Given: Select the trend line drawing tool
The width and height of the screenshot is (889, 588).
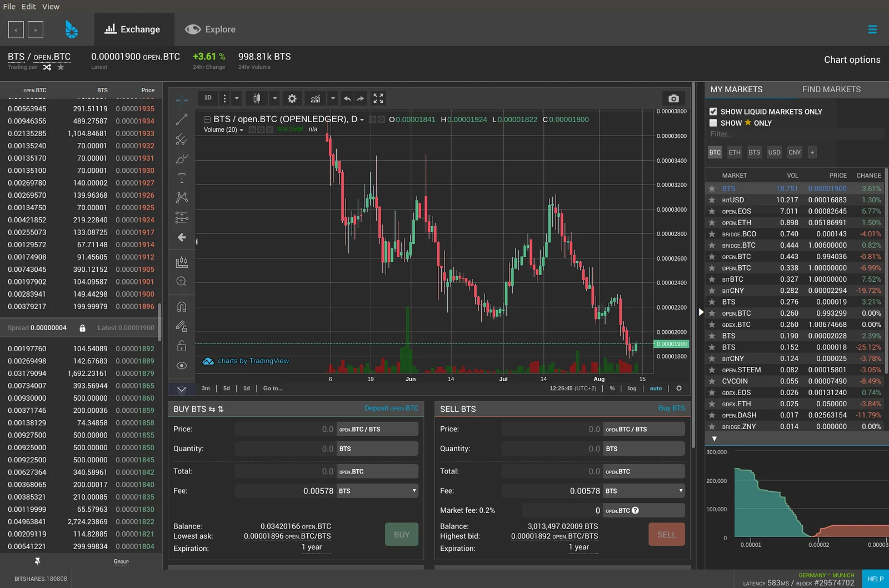Looking at the screenshot, I should (x=182, y=119).
